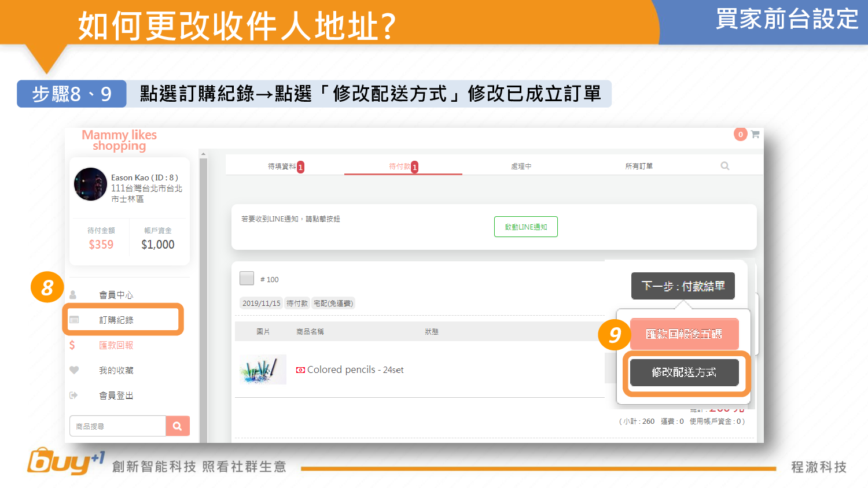Click the 修改配送方式 button
Image resolution: width=868 pixels, height=488 pixels.
point(684,372)
